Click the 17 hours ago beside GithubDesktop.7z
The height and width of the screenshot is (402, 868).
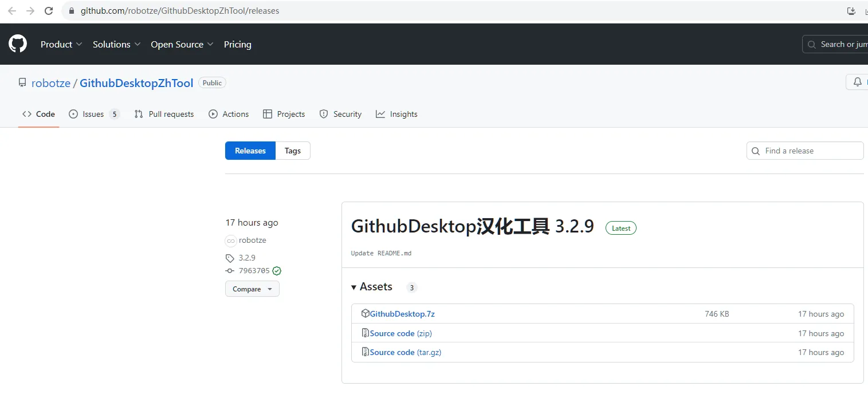(821, 314)
